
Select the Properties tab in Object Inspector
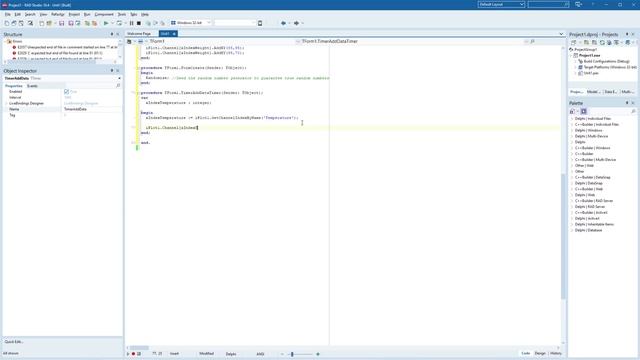[13, 86]
